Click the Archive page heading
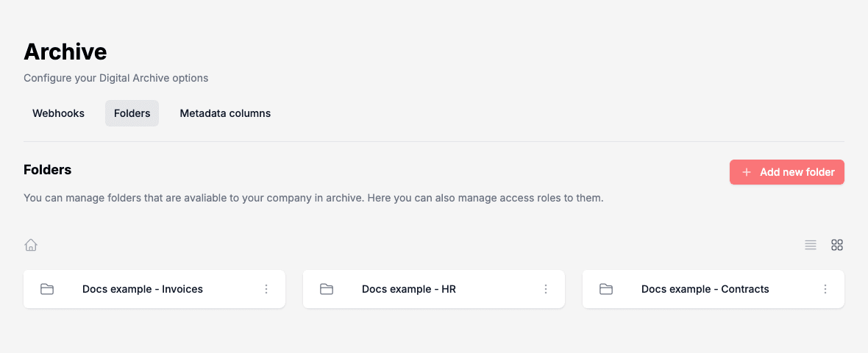 click(65, 51)
